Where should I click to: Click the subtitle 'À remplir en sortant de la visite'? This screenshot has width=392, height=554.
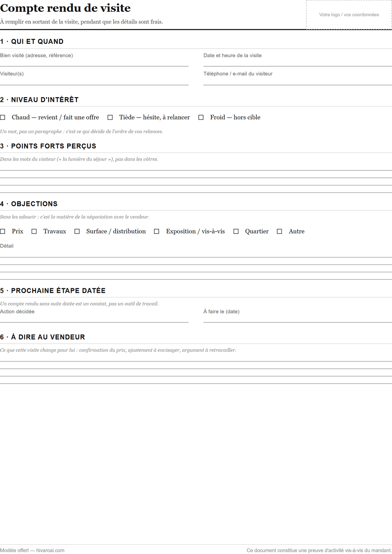tap(82, 22)
